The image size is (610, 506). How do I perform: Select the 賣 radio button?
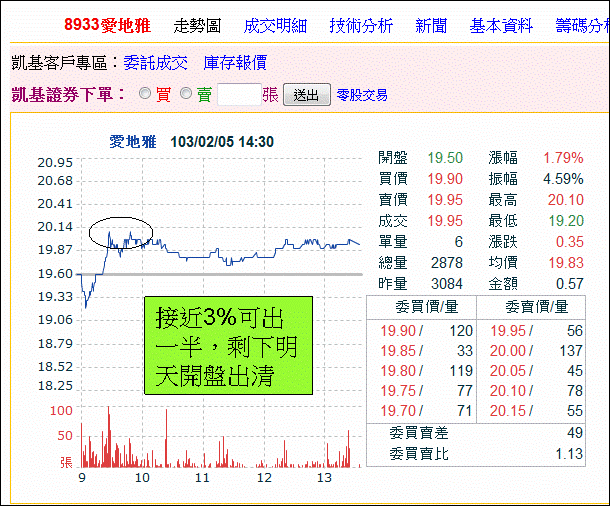point(186,94)
